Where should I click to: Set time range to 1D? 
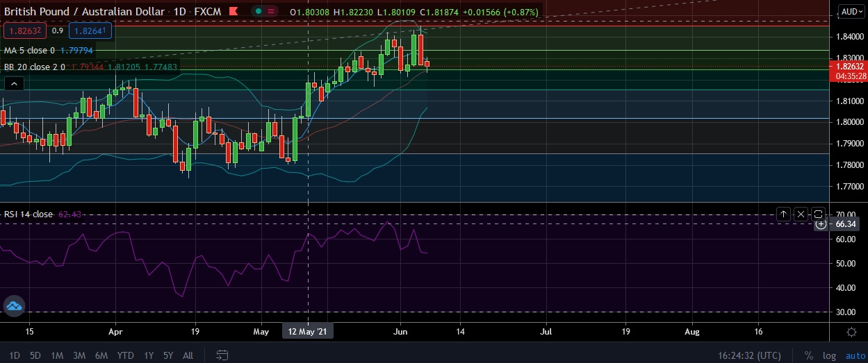(x=15, y=355)
